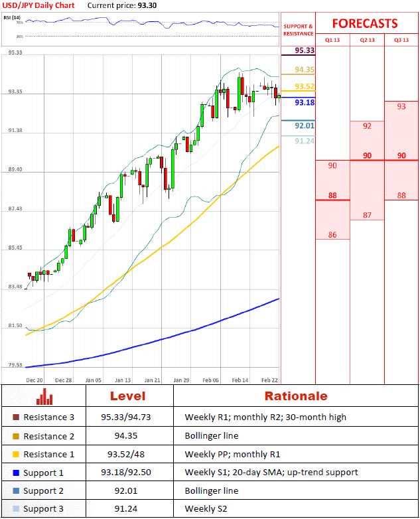
Task: Select the Q3 13 forecast column header
Action: coord(401,40)
